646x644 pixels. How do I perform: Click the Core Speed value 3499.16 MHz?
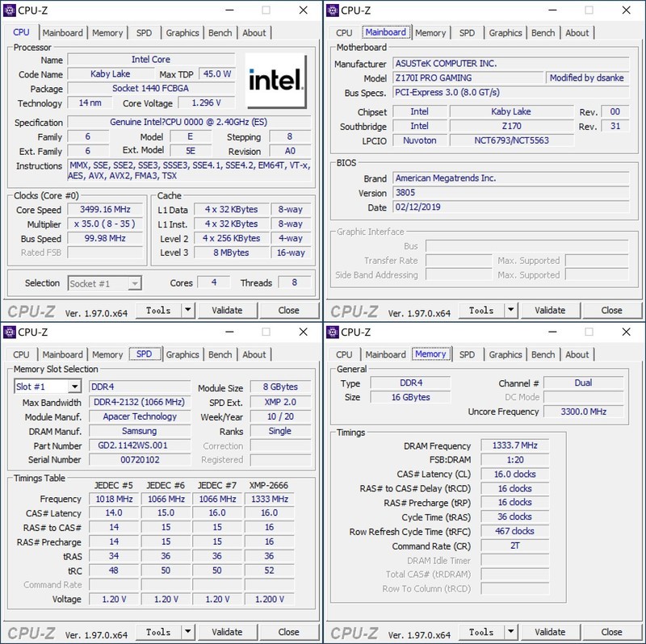(x=105, y=210)
